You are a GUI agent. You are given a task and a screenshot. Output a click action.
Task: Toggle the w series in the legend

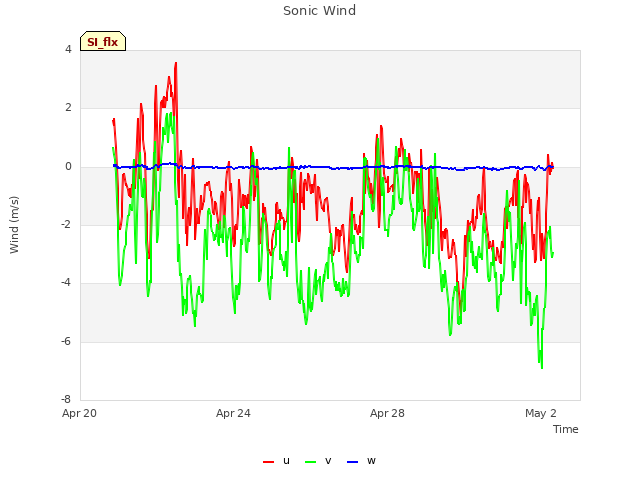(x=361, y=461)
